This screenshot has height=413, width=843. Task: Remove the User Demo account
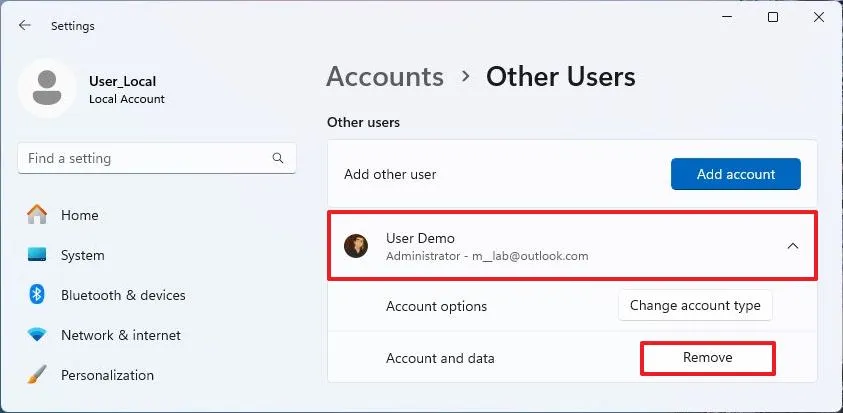pyautogui.click(x=707, y=358)
